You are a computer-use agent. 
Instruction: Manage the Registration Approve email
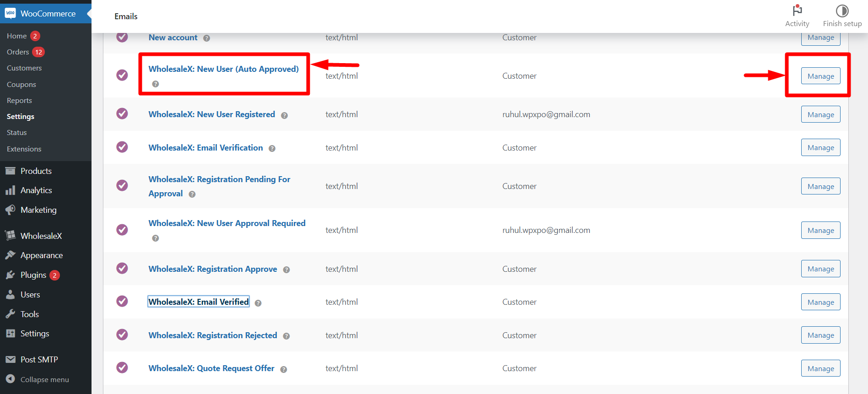click(820, 269)
